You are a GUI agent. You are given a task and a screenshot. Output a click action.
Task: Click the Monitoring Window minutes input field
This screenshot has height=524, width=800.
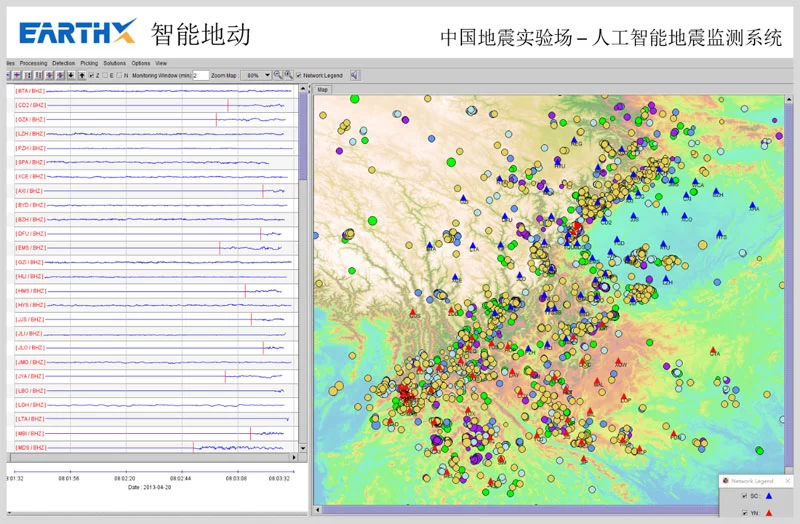pyautogui.click(x=200, y=75)
